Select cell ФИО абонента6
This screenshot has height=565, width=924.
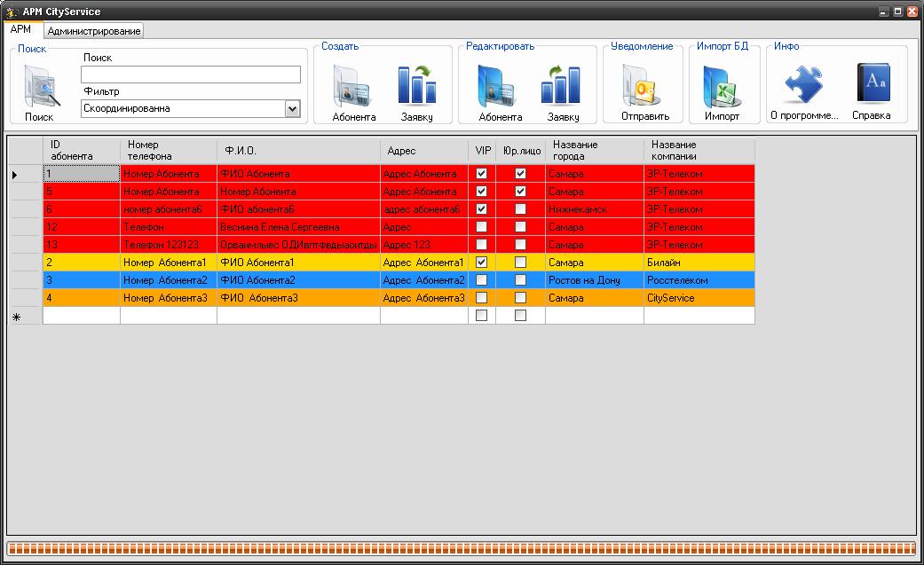point(299,209)
